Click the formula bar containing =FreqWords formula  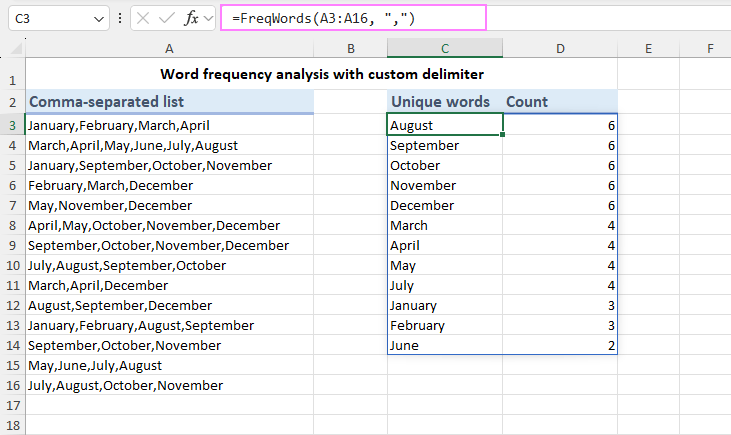pyautogui.click(x=353, y=18)
